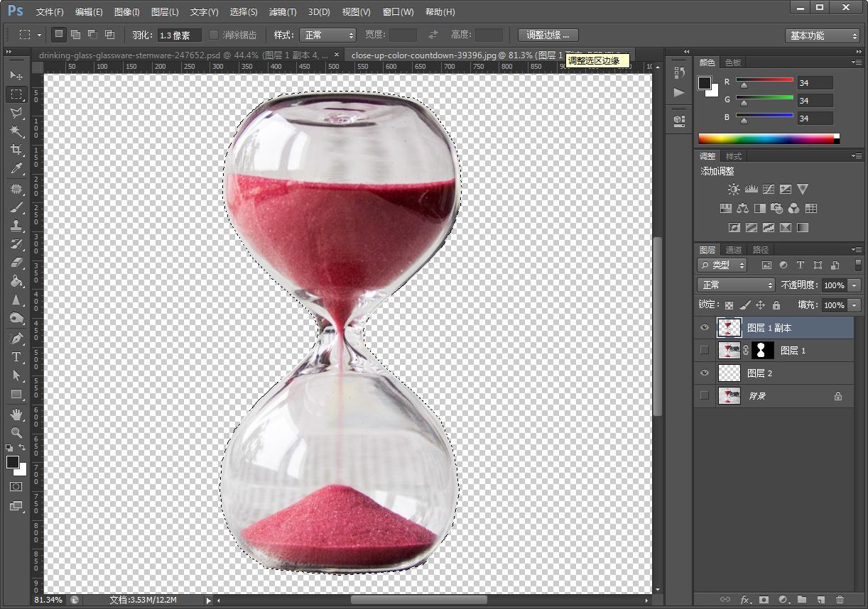The image size is (868, 609).
Task: Select the Eyedropper tool
Action: click(16, 168)
